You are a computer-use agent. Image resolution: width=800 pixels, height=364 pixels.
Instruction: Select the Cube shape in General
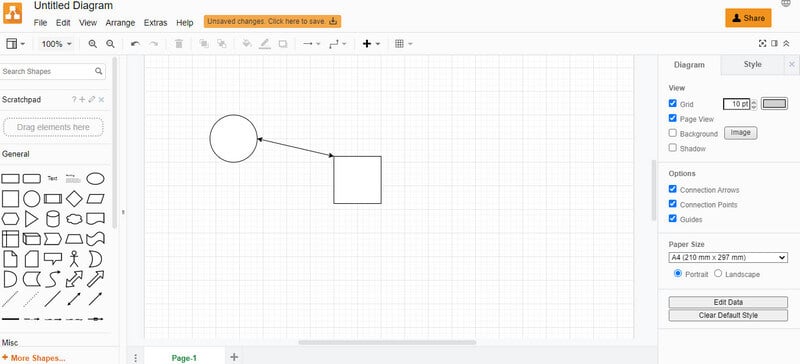tap(32, 239)
